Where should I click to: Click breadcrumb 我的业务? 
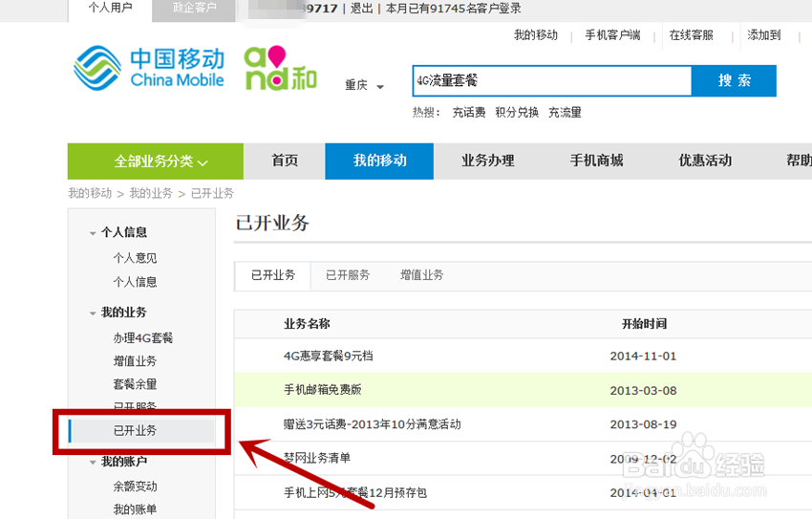tap(151, 193)
